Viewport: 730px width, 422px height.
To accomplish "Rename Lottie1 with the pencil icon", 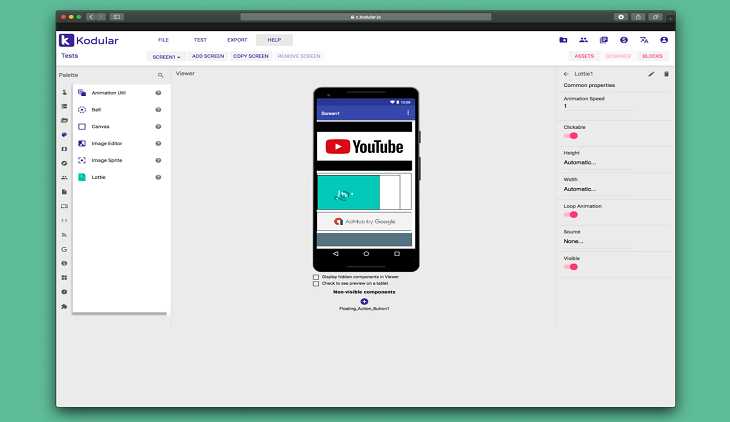I will pyautogui.click(x=651, y=74).
